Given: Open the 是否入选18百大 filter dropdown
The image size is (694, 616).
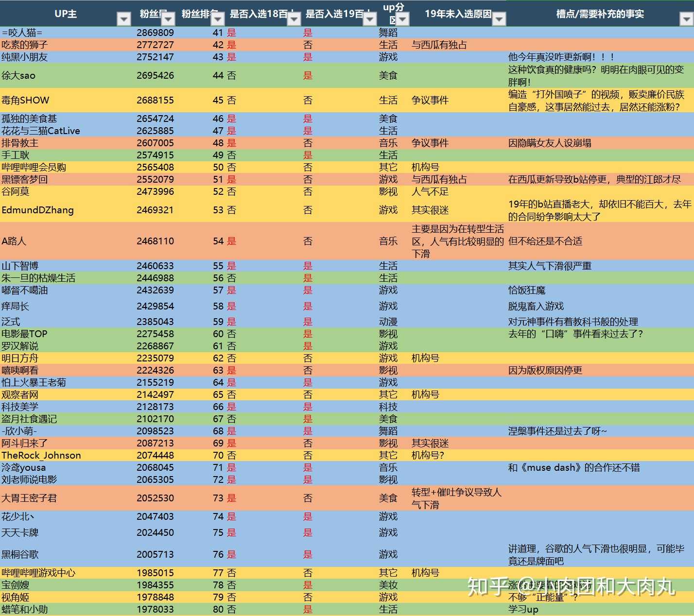Looking at the screenshot, I should tap(294, 19).
